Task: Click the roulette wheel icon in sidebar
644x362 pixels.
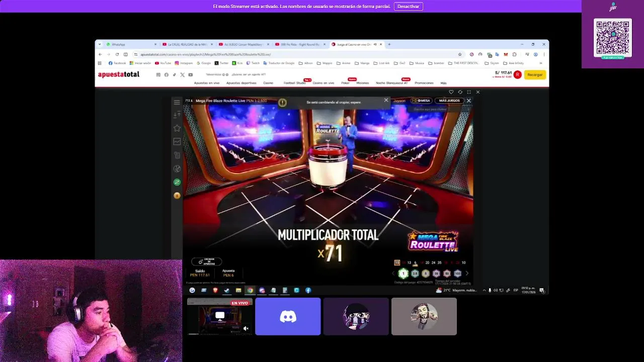Action: point(177,169)
